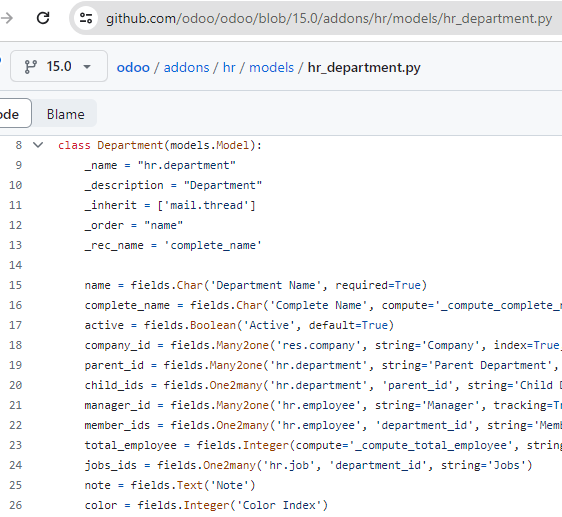
Task: Click the 'company_id = fields.Many2one' line
Action: click(x=323, y=345)
